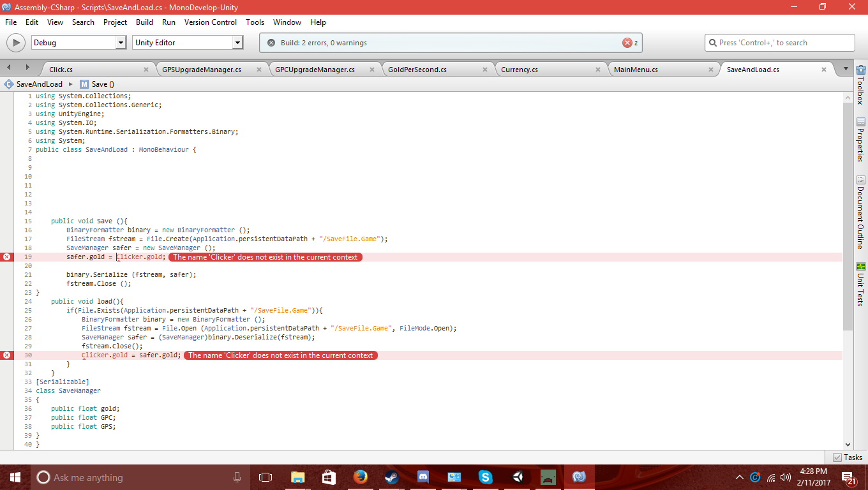
Task: Open Skype from taskbar
Action: tap(485, 477)
